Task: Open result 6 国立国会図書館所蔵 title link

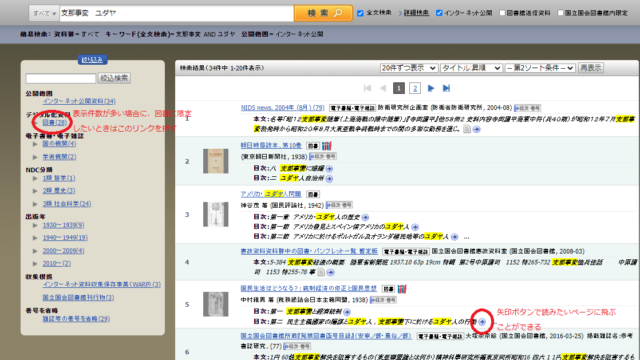Action: (326, 336)
